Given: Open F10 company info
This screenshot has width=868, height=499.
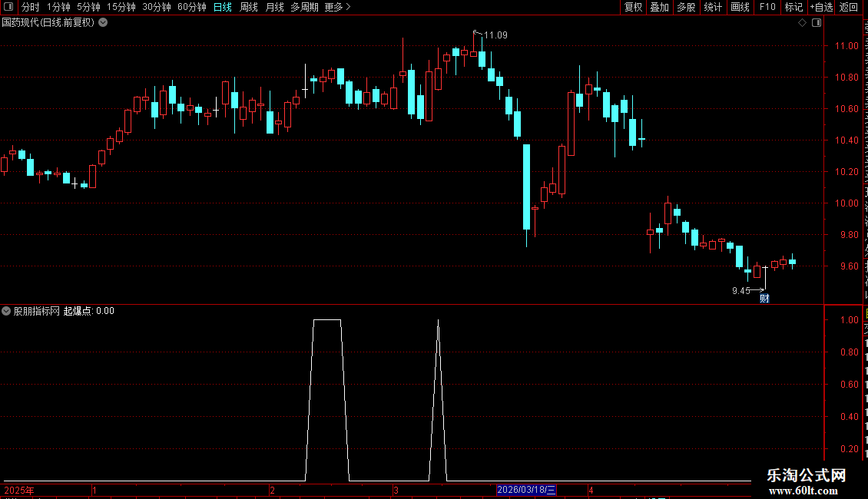Looking at the screenshot, I should [x=767, y=7].
